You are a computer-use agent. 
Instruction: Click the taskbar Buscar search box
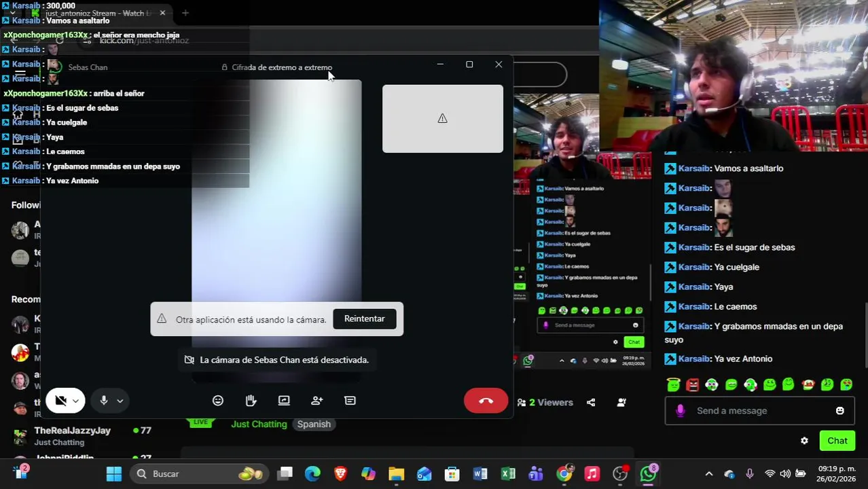[200, 474]
